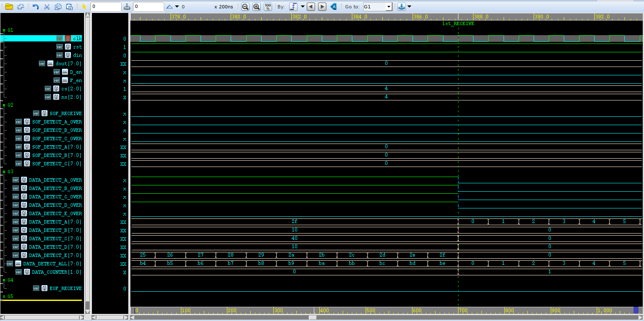644x321 pixels.
Task: Select the DATA_DETECT_E_OVER signal
Action: click(x=56, y=213)
